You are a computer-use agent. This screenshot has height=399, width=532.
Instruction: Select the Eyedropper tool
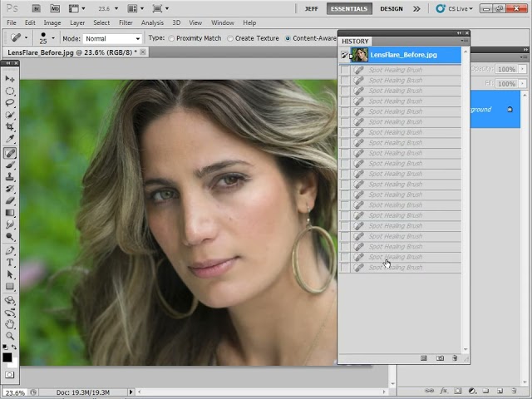coord(10,139)
